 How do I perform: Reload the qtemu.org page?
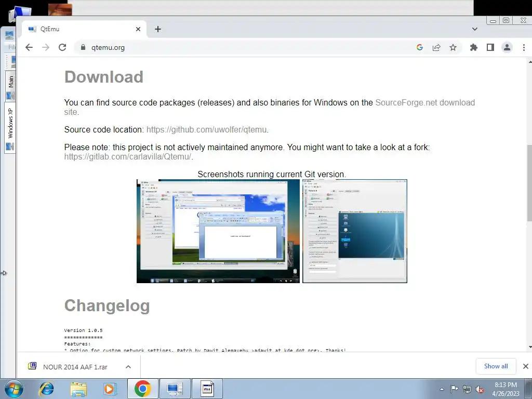pyautogui.click(x=62, y=47)
